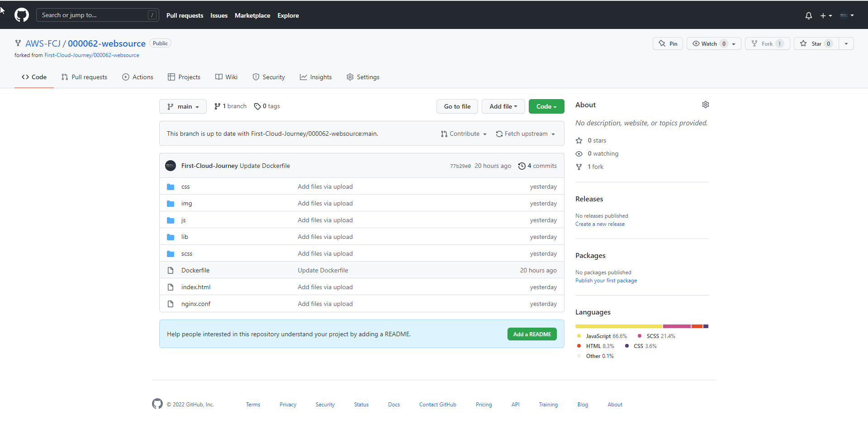This screenshot has height=434, width=868.
Task: Focus the Search or jump to field
Action: point(98,15)
